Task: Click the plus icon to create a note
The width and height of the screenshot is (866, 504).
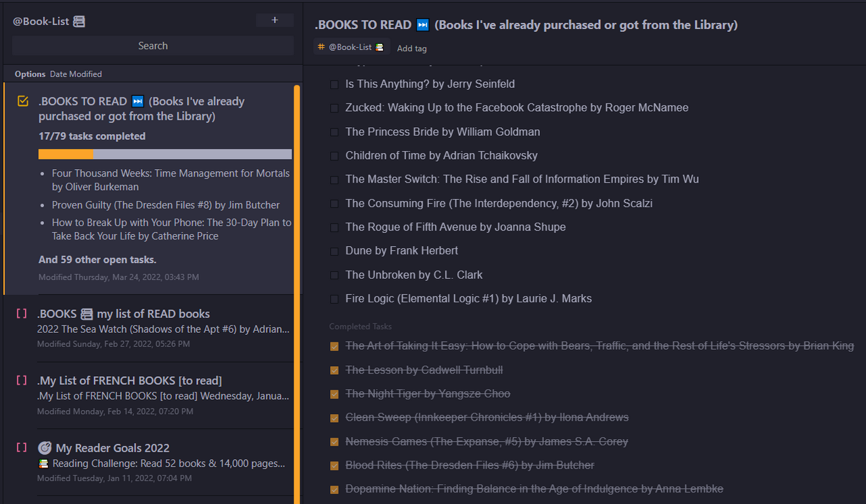Action: [x=275, y=20]
